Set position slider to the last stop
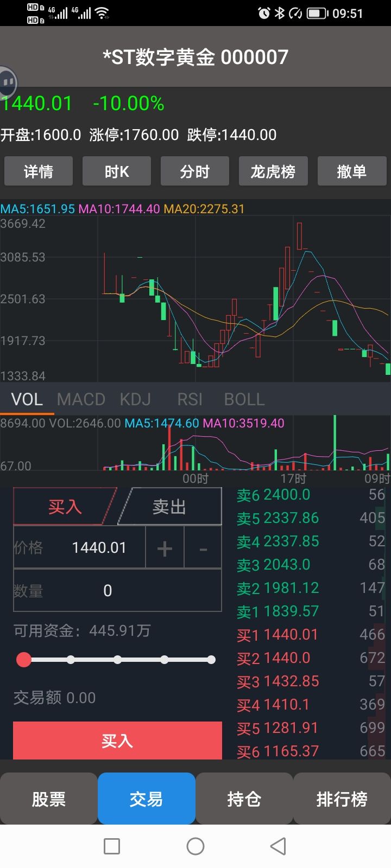 click(x=211, y=660)
